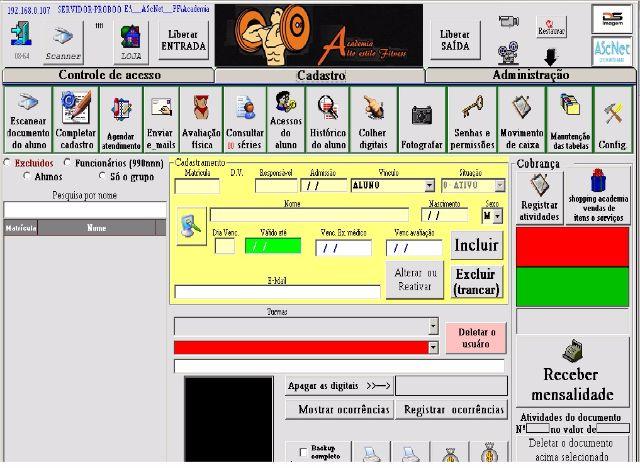The height and width of the screenshot is (468, 640).
Task: Click the video camera icon
Action: [509, 20]
